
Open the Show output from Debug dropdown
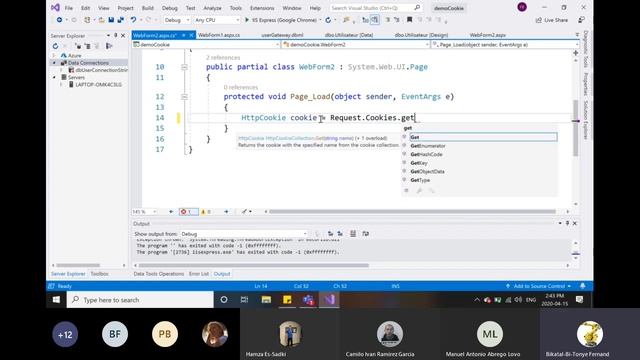click(x=244, y=234)
